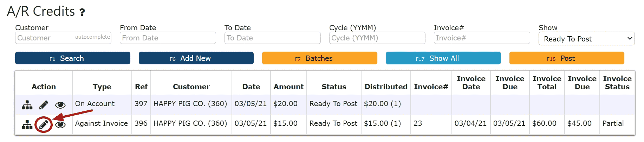This screenshot has height=142, width=644.
Task: Select the Cycle (YYMM) input field
Action: 377,38
